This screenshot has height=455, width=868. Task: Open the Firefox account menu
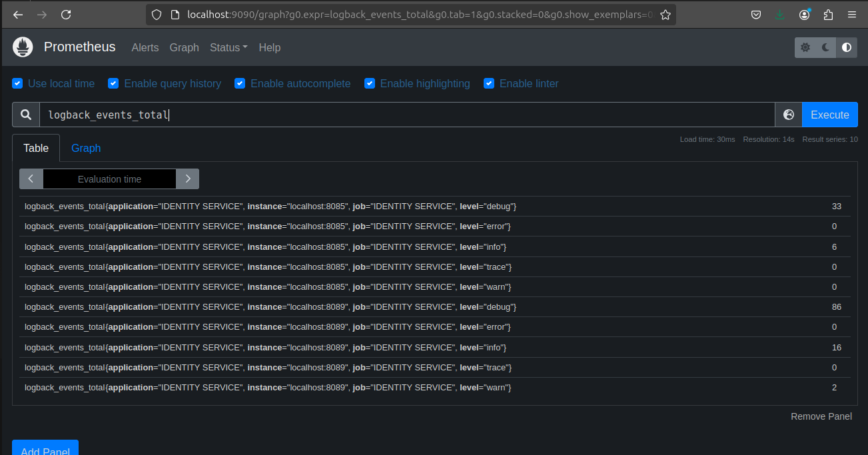coord(804,15)
